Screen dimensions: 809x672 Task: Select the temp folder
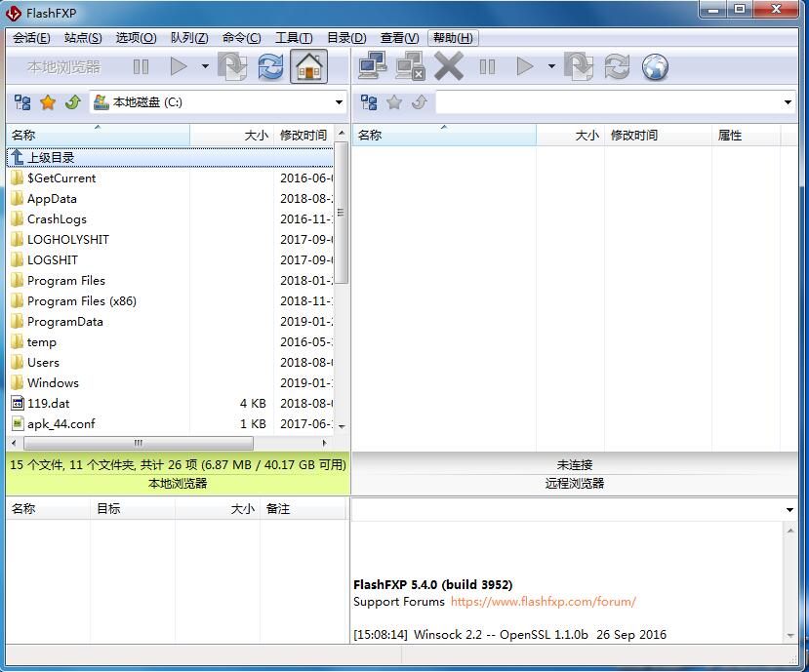[x=41, y=342]
